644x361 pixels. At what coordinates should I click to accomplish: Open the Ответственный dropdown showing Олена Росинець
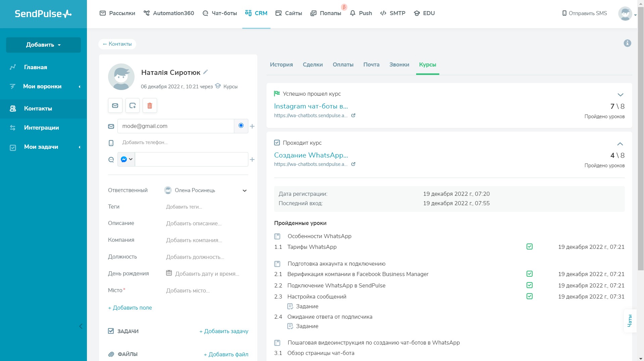click(x=245, y=190)
